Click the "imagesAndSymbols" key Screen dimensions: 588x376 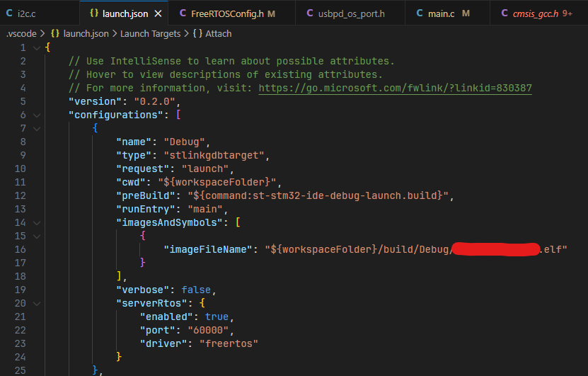170,222
